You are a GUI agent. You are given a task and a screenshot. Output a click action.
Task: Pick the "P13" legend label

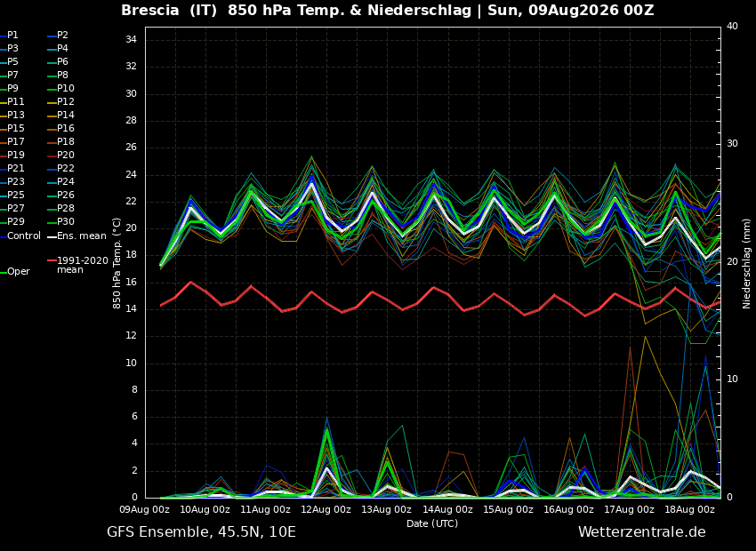[15, 116]
